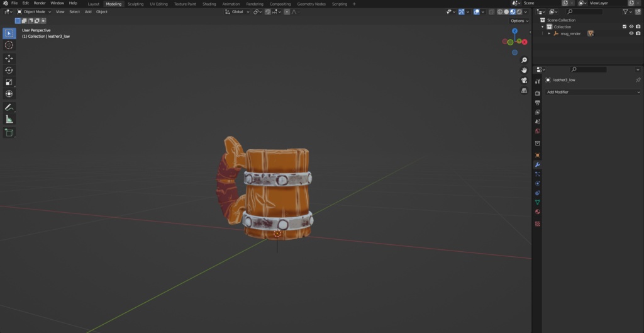Switch to UV Editing workspace tab
Image resolution: width=644 pixels, height=333 pixels.
pyautogui.click(x=158, y=4)
